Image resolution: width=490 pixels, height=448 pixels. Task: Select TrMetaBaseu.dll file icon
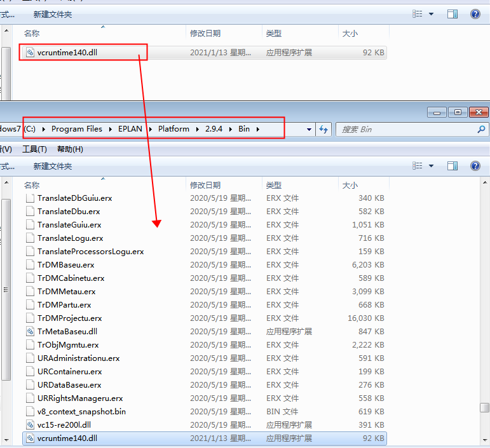(30, 331)
